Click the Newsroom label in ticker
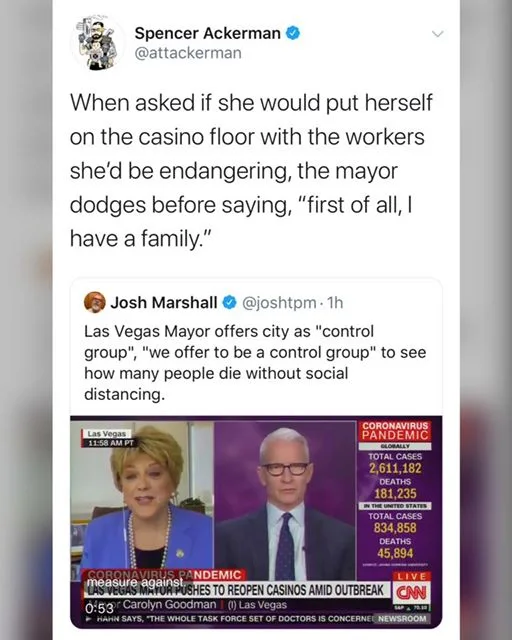This screenshot has height=640, width=512. click(402, 618)
